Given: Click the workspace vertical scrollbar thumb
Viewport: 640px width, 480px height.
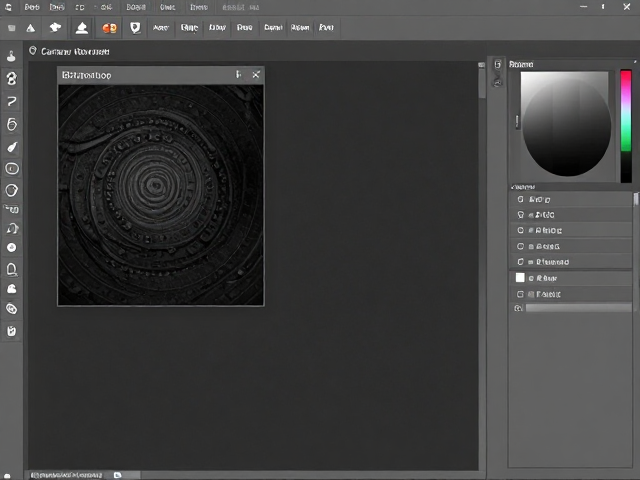Looking at the screenshot, I should [x=482, y=83].
